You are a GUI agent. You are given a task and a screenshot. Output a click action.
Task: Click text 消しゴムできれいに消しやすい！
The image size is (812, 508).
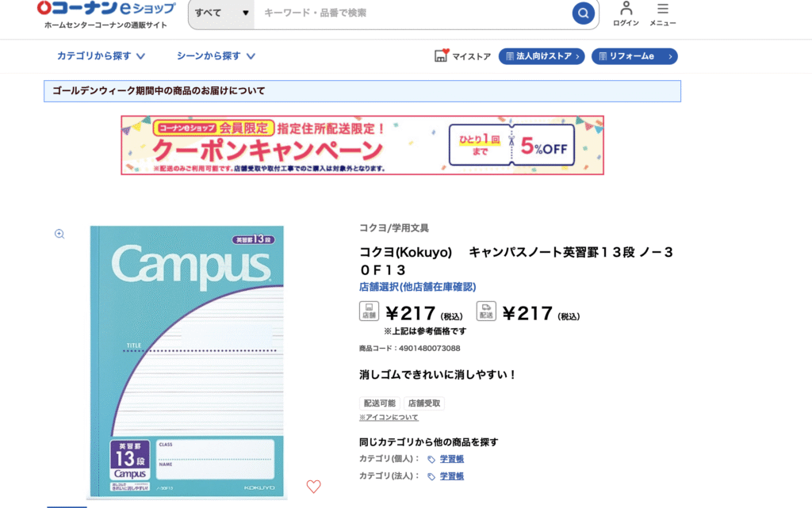tap(438, 375)
